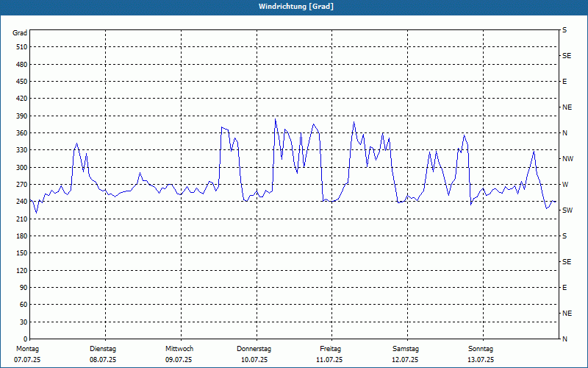
Task: Click the 'Grad' y-axis unit label
Action: [20, 33]
